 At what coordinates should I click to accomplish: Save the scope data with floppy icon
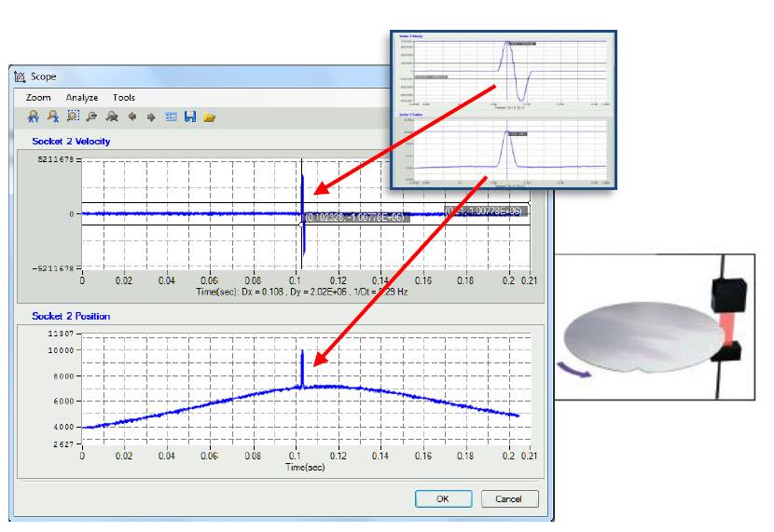(190, 116)
